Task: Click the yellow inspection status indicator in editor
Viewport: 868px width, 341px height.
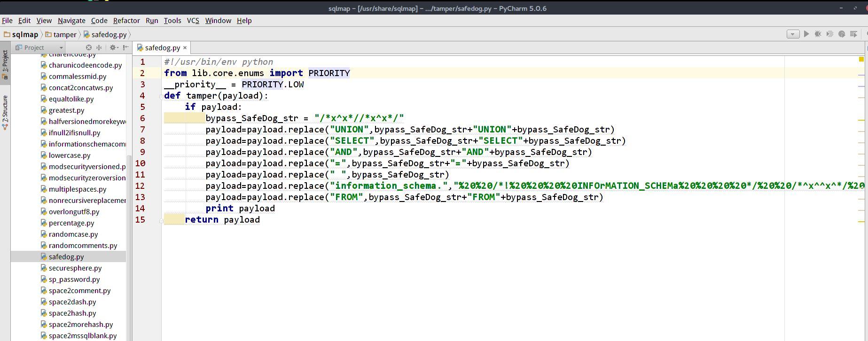Action: pyautogui.click(x=861, y=59)
